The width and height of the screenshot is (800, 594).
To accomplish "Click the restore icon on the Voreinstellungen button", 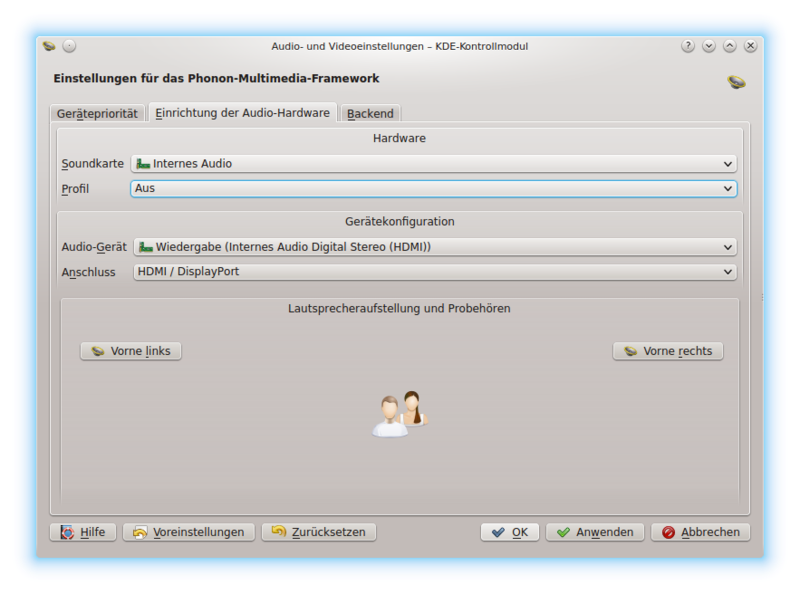I will [140, 531].
